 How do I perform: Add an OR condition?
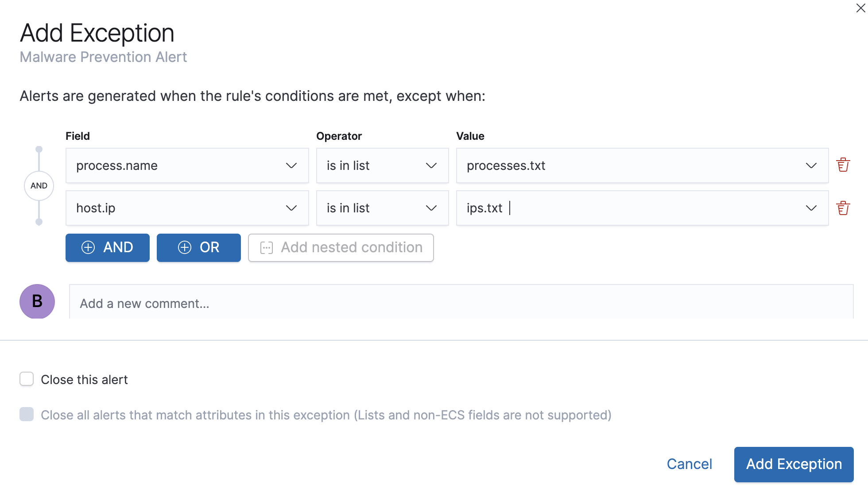click(198, 248)
